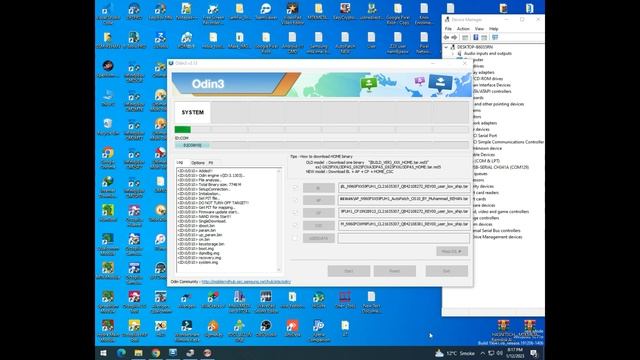Click the Start button in Odin
Viewport: 640px width, 360px height.
coord(349,271)
